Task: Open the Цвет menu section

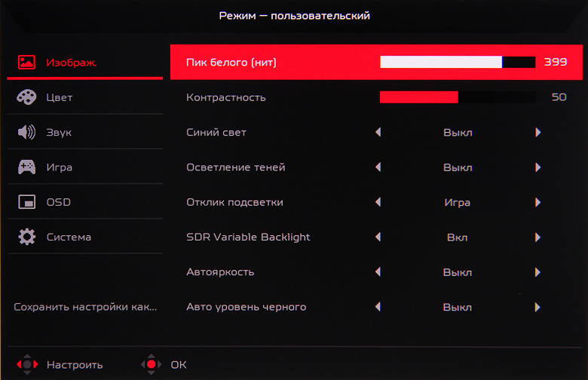Action: (x=60, y=98)
